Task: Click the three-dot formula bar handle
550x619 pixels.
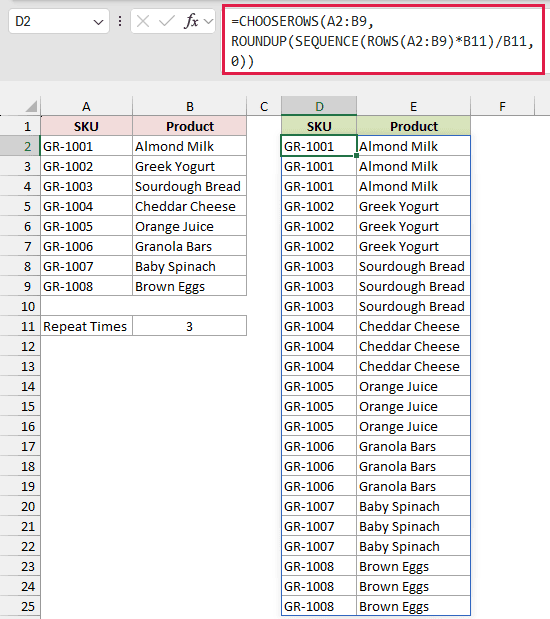Action: pyautogui.click(x=120, y=21)
